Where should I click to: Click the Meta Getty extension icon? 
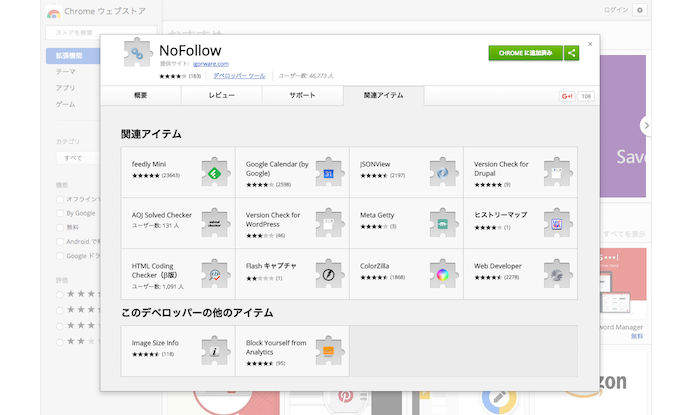(x=443, y=223)
